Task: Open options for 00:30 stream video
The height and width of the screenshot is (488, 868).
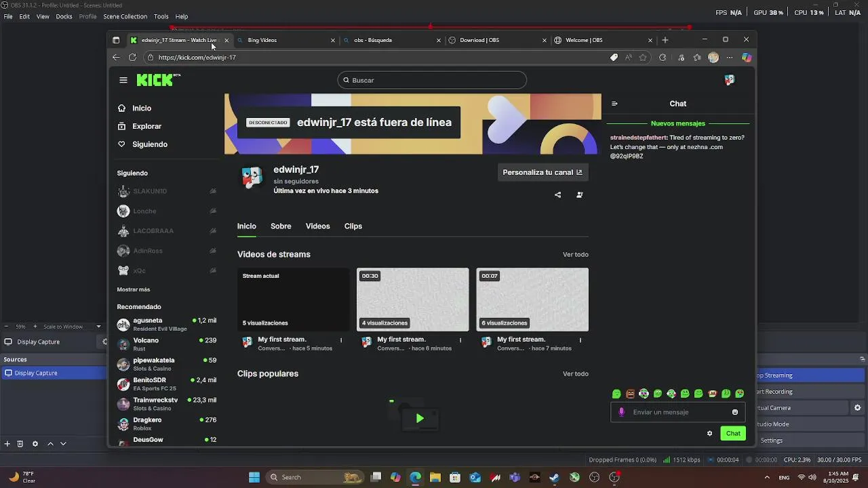Action: point(460,340)
